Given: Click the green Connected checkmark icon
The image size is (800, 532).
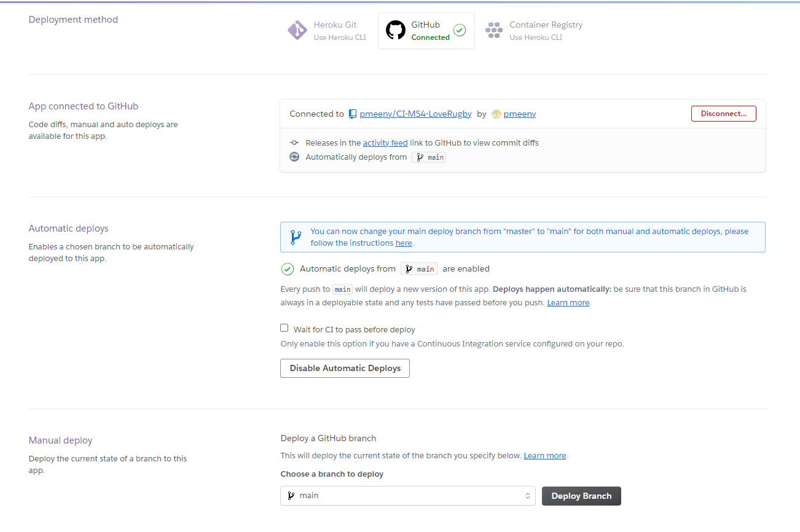Looking at the screenshot, I should (x=460, y=30).
